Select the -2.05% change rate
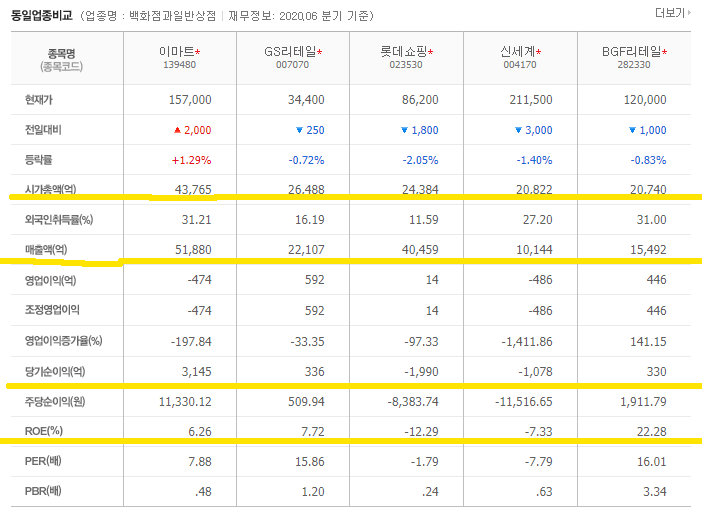This screenshot has height=516, width=702. point(420,160)
